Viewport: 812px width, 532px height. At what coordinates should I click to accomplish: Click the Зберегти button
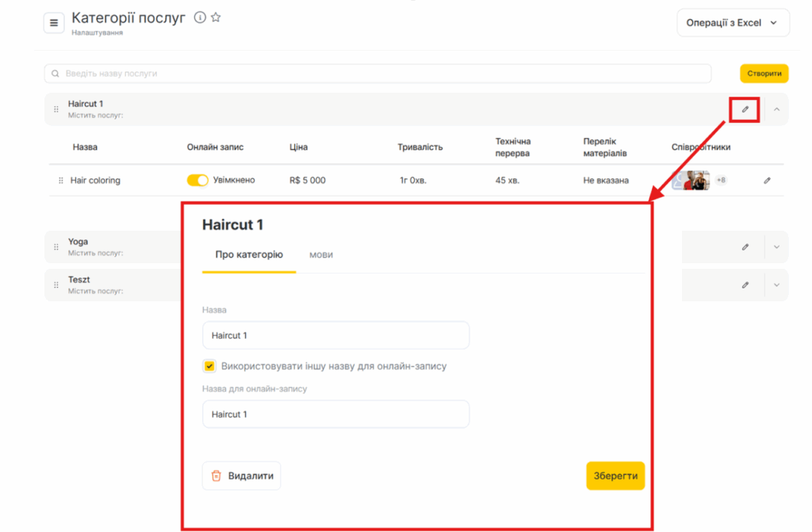[x=615, y=476]
